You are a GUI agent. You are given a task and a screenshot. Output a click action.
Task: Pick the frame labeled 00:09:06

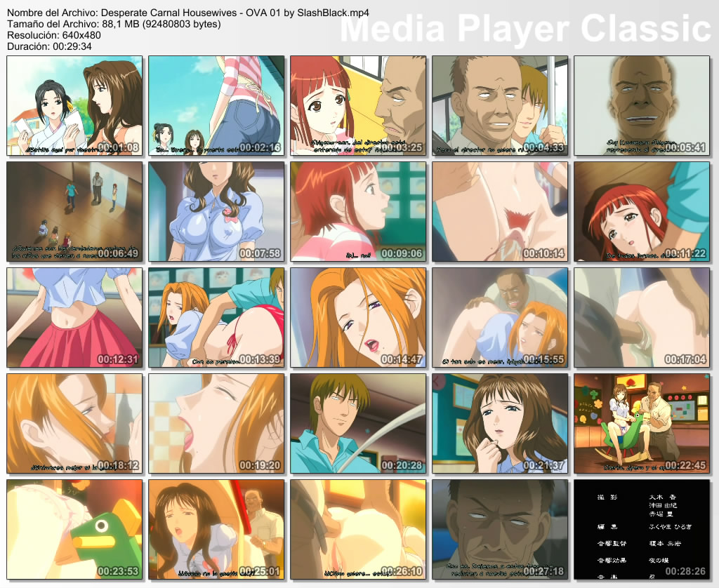358,212
